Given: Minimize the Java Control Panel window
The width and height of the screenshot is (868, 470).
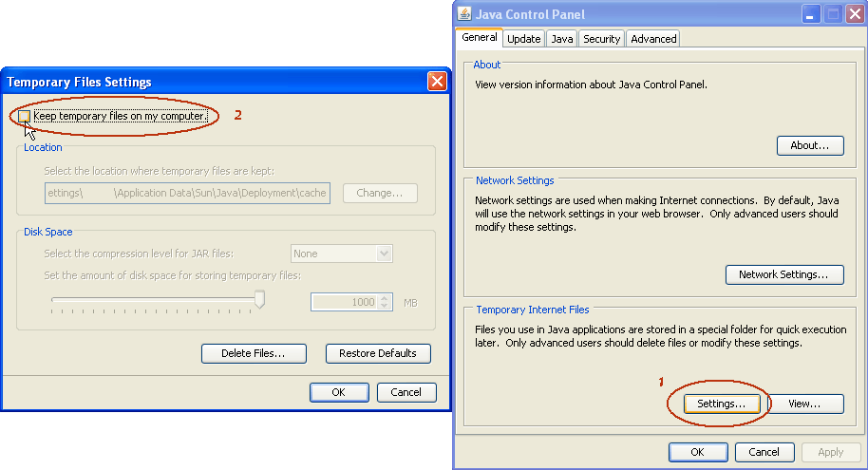Looking at the screenshot, I should pos(810,14).
